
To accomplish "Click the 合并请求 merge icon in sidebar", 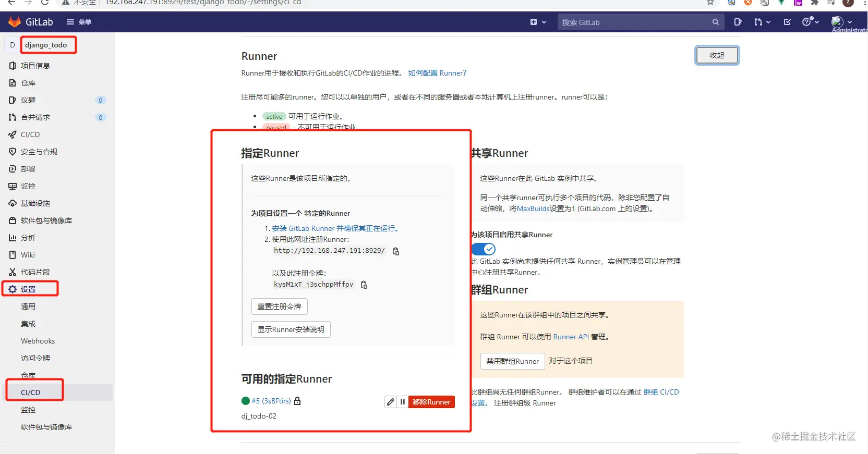I will pyautogui.click(x=13, y=117).
